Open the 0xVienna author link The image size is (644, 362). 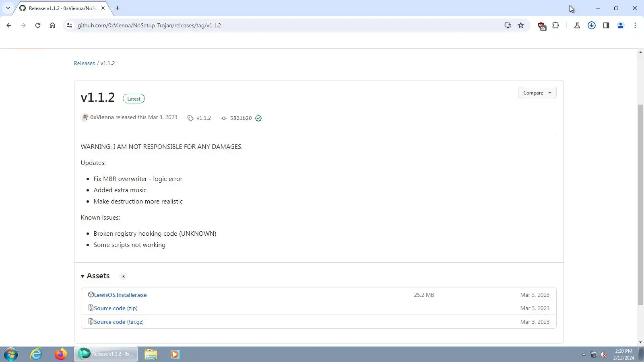click(102, 117)
